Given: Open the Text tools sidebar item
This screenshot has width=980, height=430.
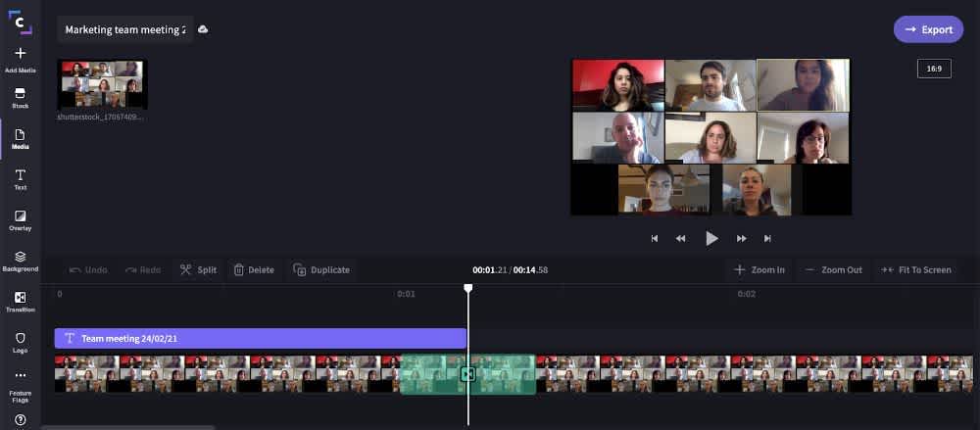Looking at the screenshot, I should coord(20,180).
